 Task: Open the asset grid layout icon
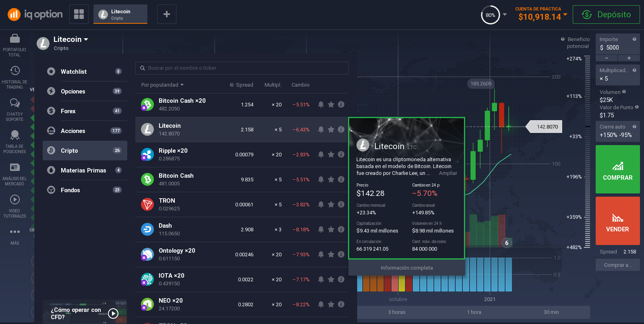pos(79,15)
